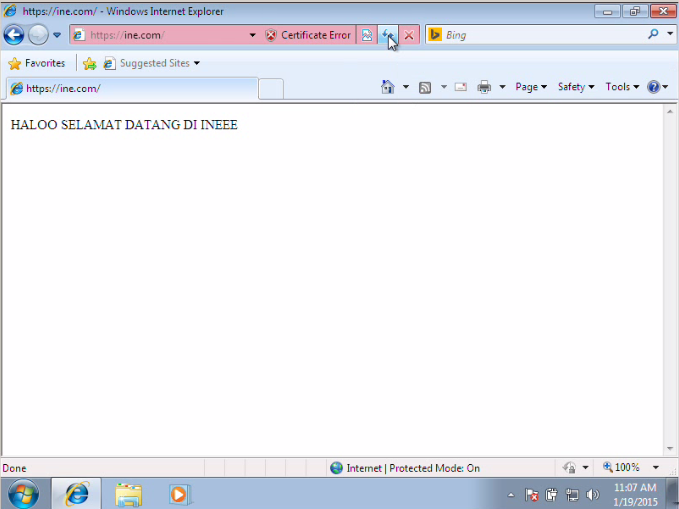Open a new blank tab
This screenshot has width=679, height=509.
tap(271, 89)
